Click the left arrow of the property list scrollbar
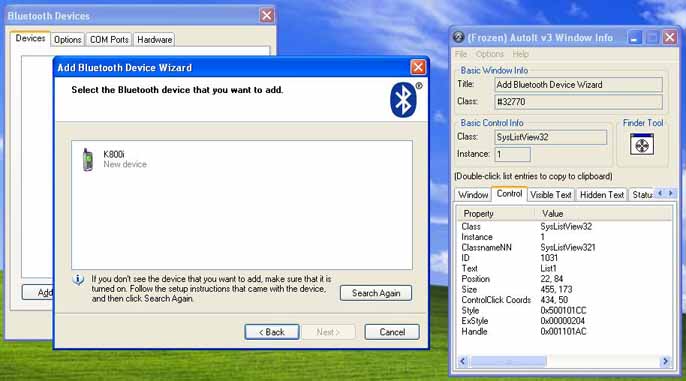 pyautogui.click(x=462, y=361)
